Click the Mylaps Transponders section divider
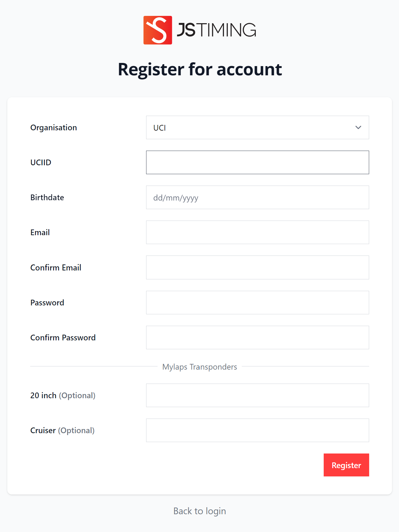The width and height of the screenshot is (399, 532). tap(199, 366)
